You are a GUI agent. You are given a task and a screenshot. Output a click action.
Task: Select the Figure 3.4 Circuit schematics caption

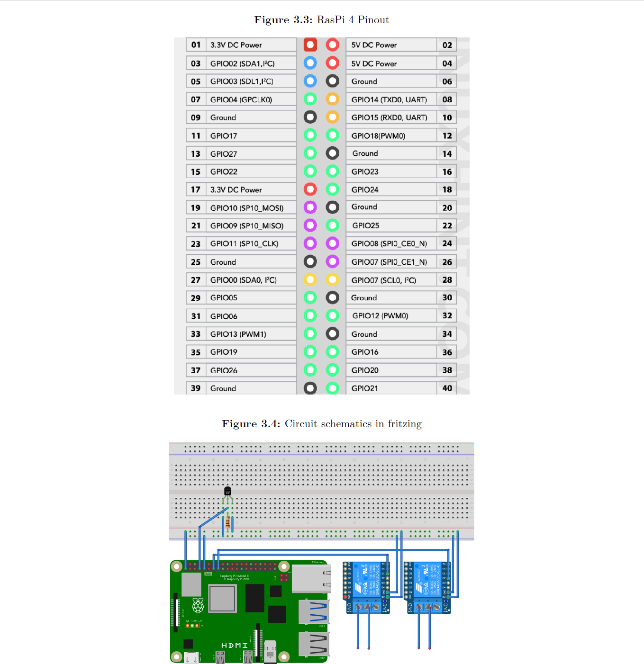[x=321, y=424]
